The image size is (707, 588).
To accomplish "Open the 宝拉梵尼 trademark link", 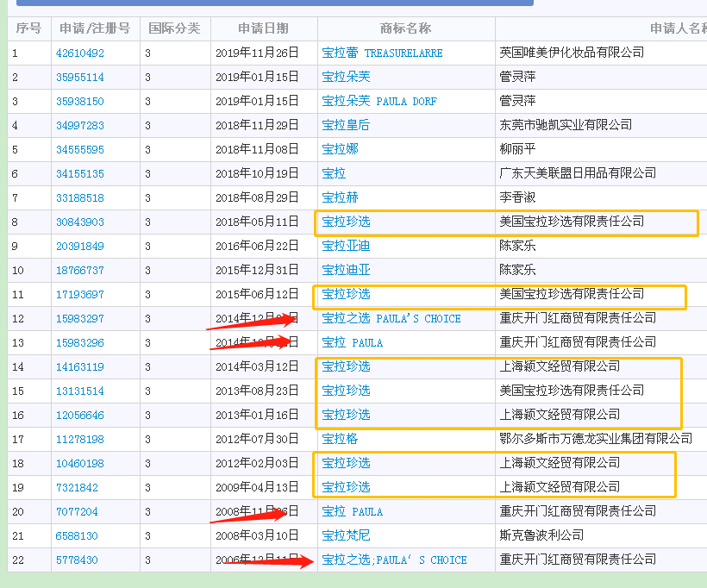I will tap(343, 535).
